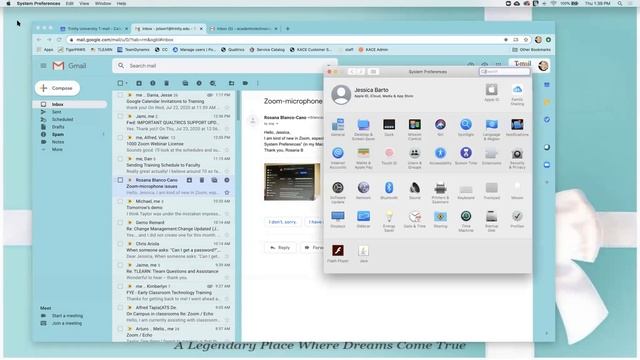Open Time Machine preferences
Image resolution: width=640 pixels, height=360 pixels.
[x=466, y=216]
